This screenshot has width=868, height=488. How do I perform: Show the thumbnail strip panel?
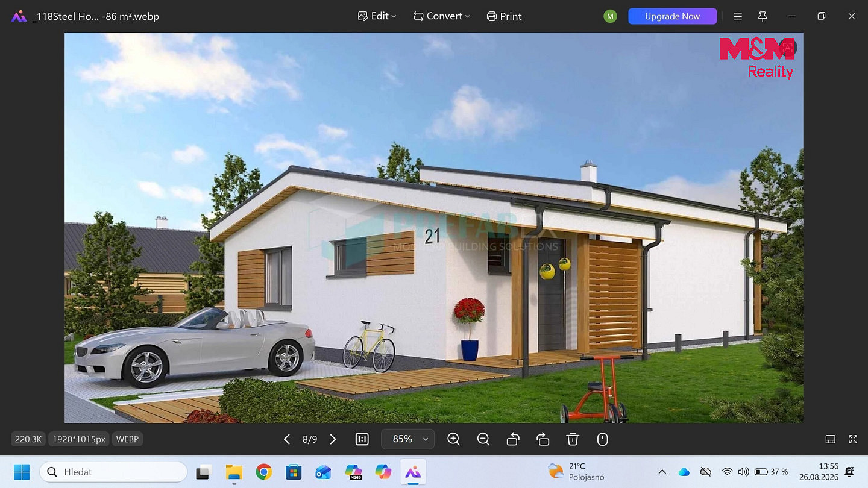tap(830, 439)
